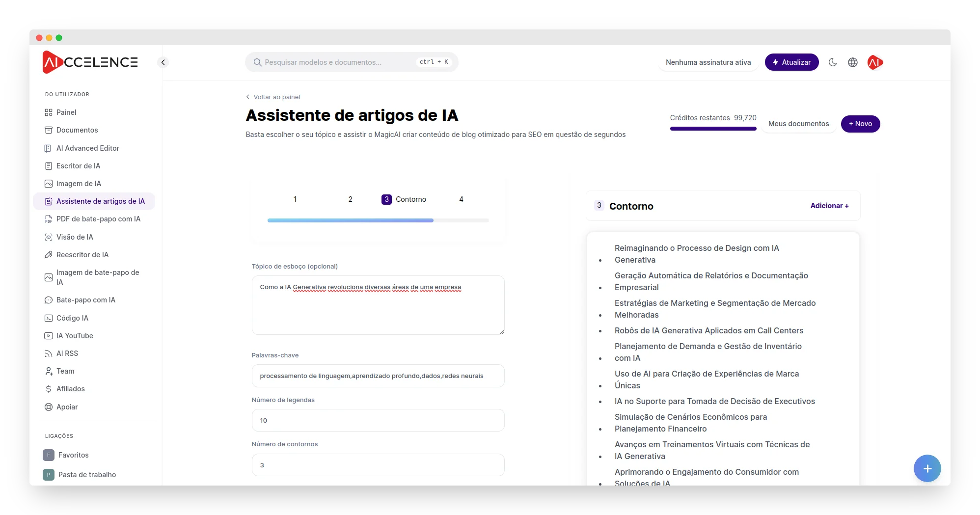Open the Código IA icon

tap(49, 318)
